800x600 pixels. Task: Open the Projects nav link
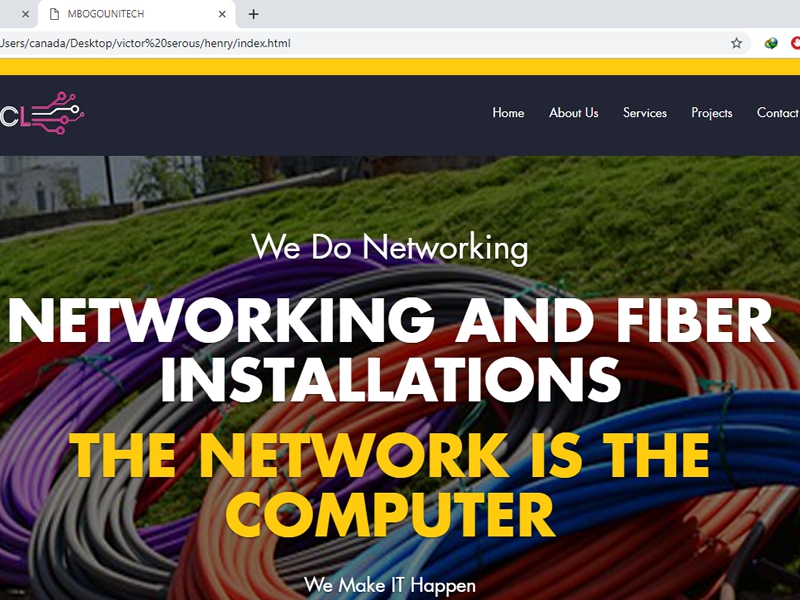712,113
